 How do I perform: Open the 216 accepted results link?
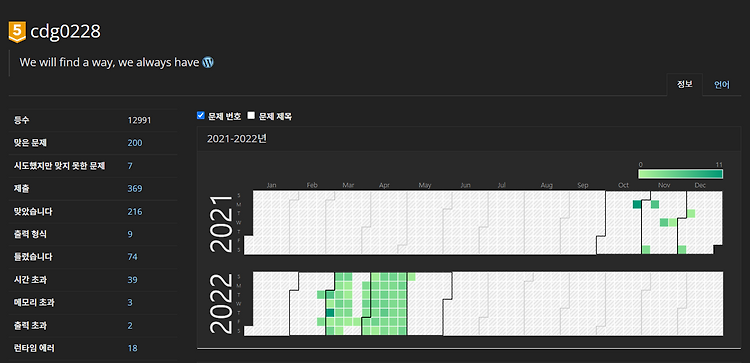coord(135,211)
